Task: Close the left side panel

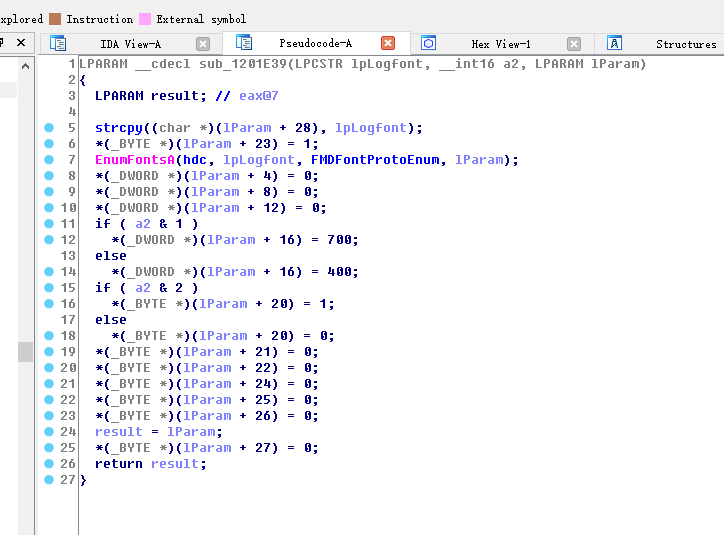Action: pyautogui.click(x=21, y=43)
